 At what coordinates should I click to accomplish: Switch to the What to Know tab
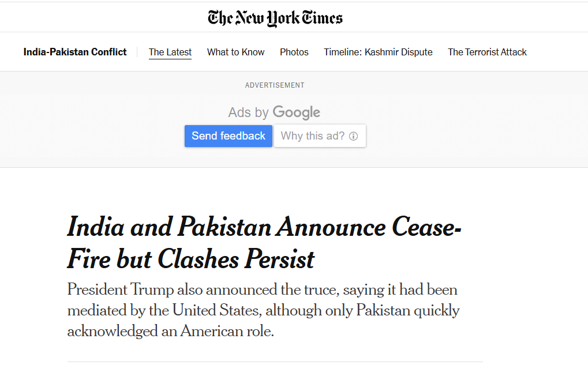(x=235, y=52)
